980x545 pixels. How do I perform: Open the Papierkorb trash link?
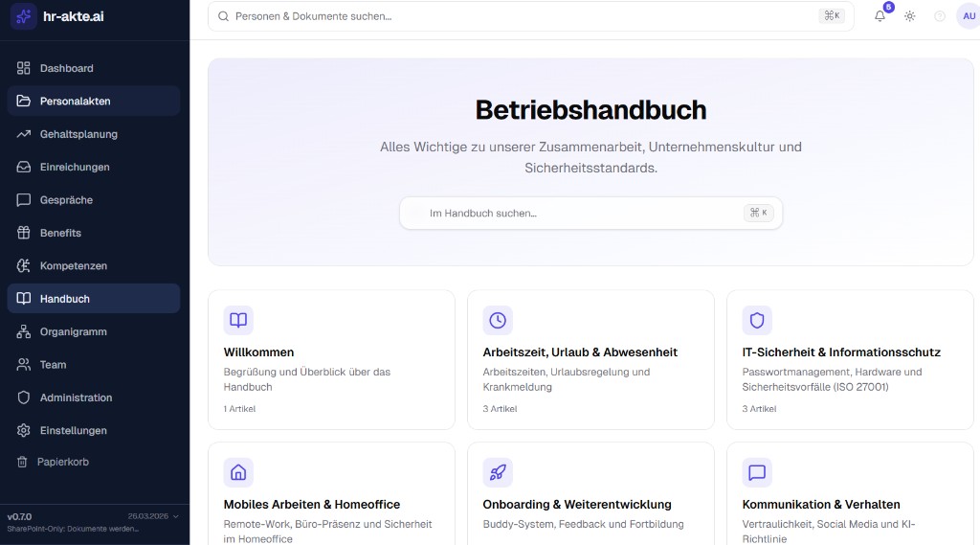tap(63, 462)
